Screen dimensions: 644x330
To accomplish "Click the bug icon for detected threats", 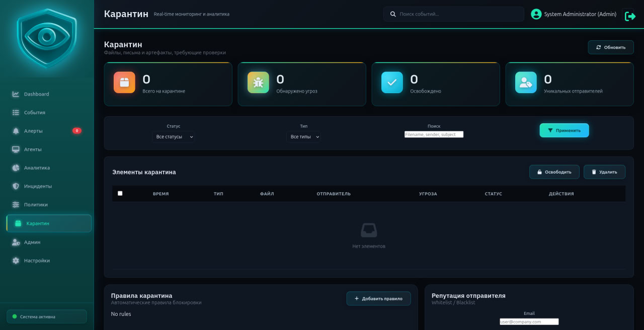I will 258,82.
